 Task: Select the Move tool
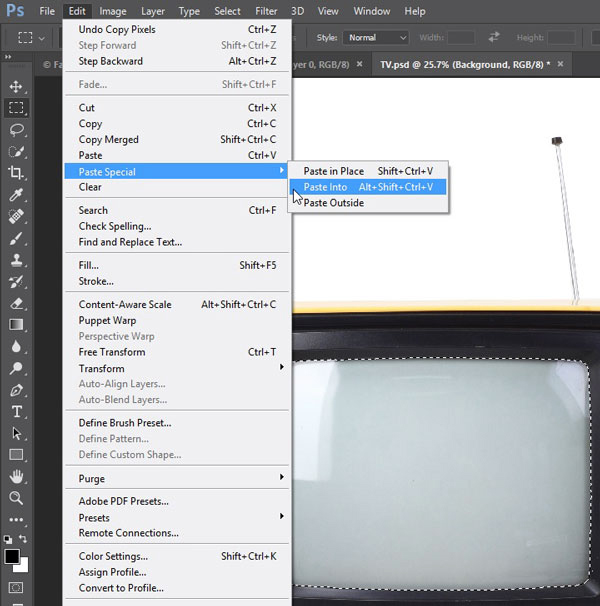[16, 87]
